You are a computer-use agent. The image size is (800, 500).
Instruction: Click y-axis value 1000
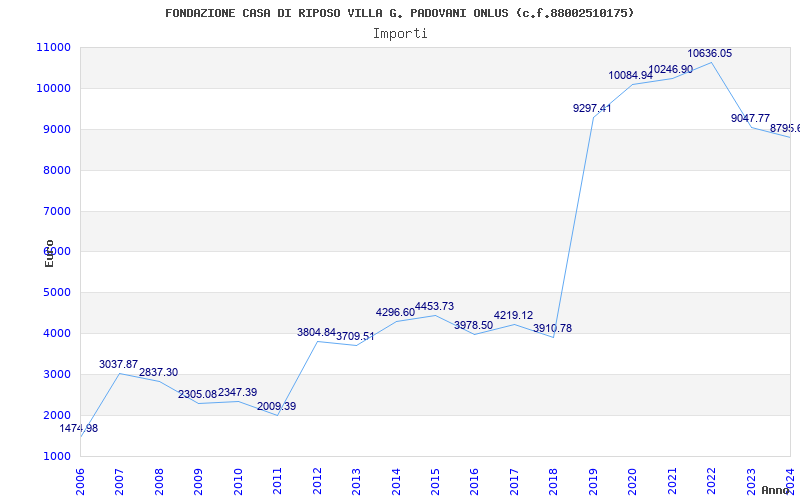tap(56, 456)
